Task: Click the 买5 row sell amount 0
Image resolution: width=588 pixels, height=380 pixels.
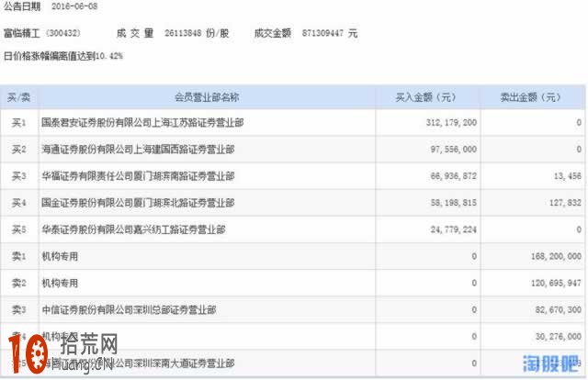Action: pos(579,229)
